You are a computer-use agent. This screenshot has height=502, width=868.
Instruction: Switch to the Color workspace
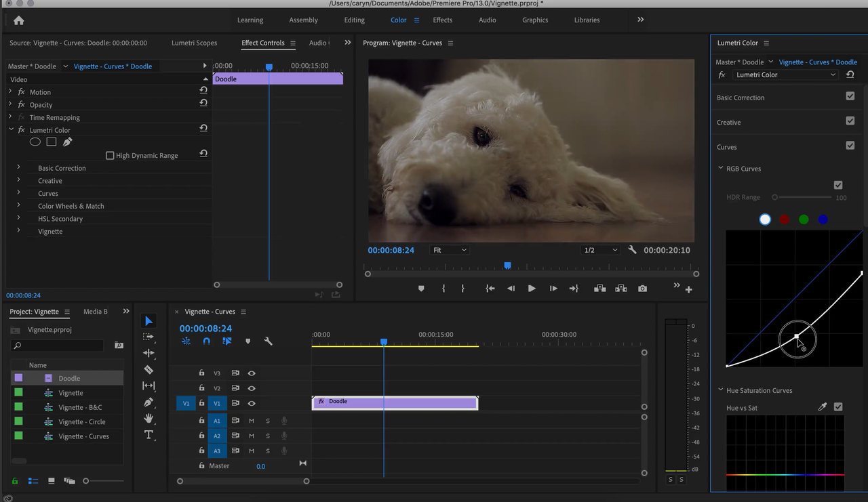[398, 20]
